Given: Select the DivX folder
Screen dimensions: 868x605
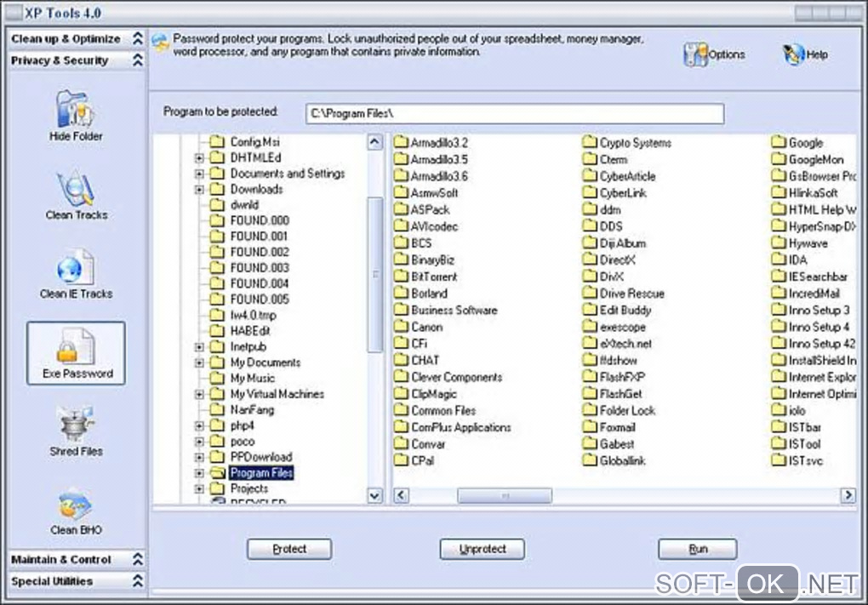Looking at the screenshot, I should point(603,277).
